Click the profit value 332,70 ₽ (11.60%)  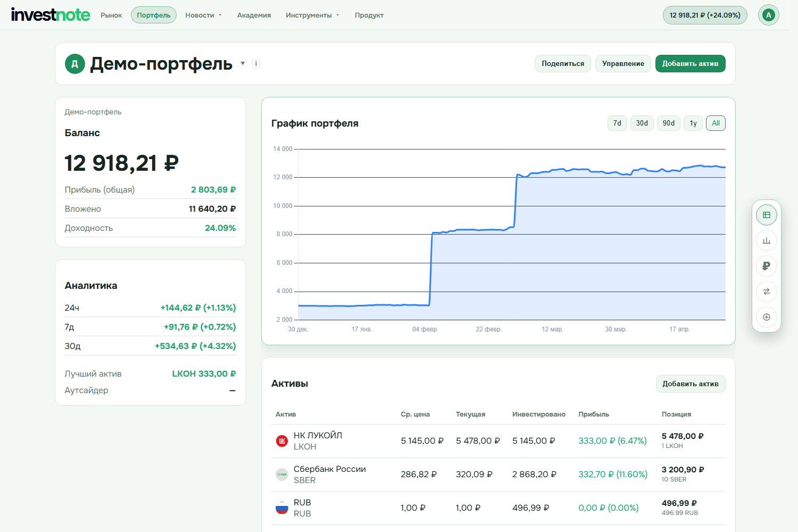pos(613,475)
